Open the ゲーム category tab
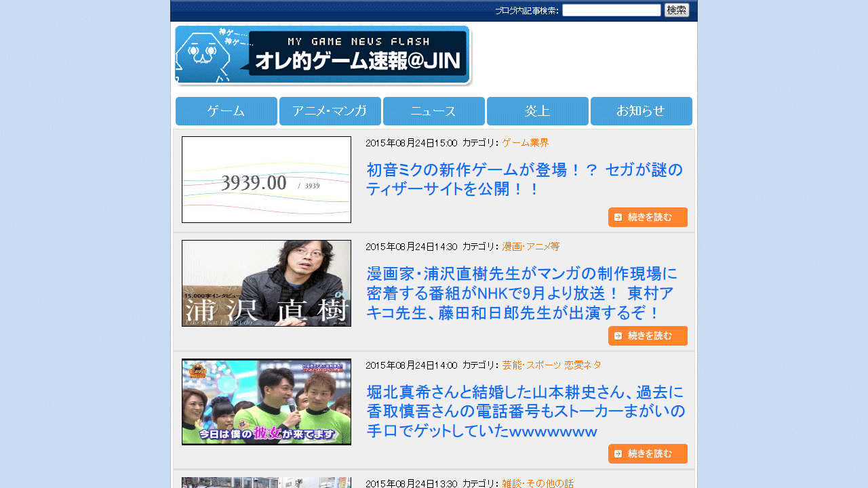The image size is (868, 488). [226, 110]
